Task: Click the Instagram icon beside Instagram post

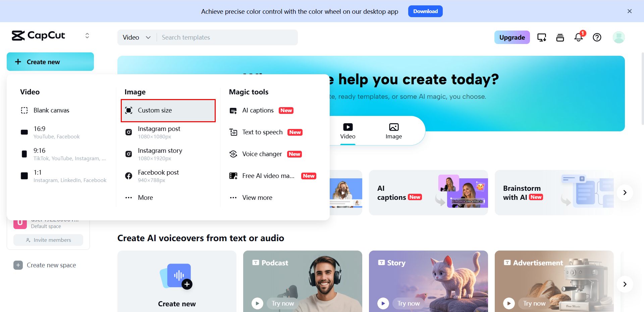Action: click(128, 132)
